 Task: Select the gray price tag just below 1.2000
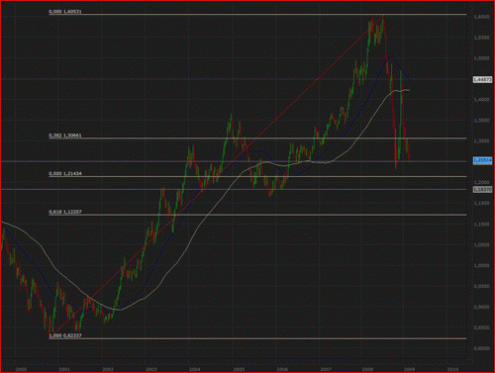[482, 189]
